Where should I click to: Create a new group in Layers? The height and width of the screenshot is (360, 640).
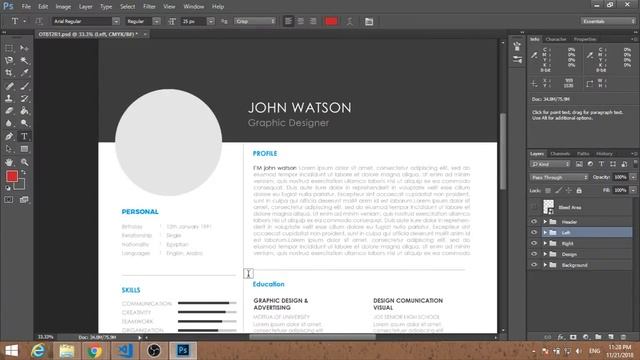(598, 337)
